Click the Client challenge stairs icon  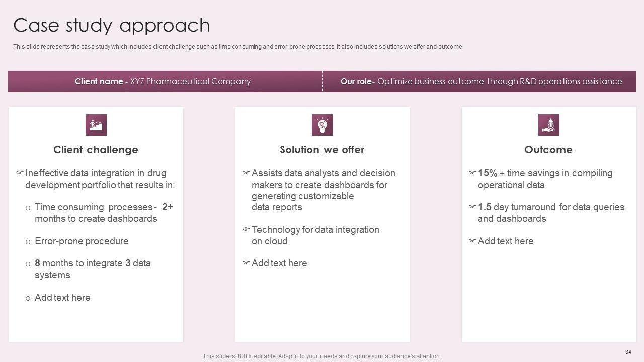(96, 125)
